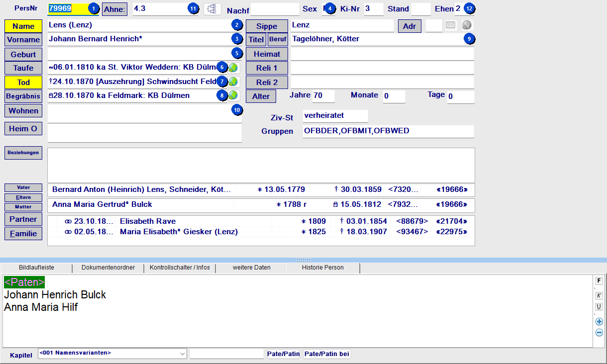Open map globe next to Begräbnis field
This screenshot has width=607, height=364.
click(233, 95)
